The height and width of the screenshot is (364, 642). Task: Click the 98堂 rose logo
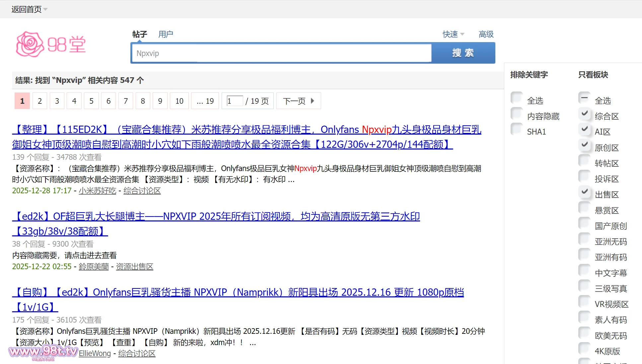click(x=51, y=44)
